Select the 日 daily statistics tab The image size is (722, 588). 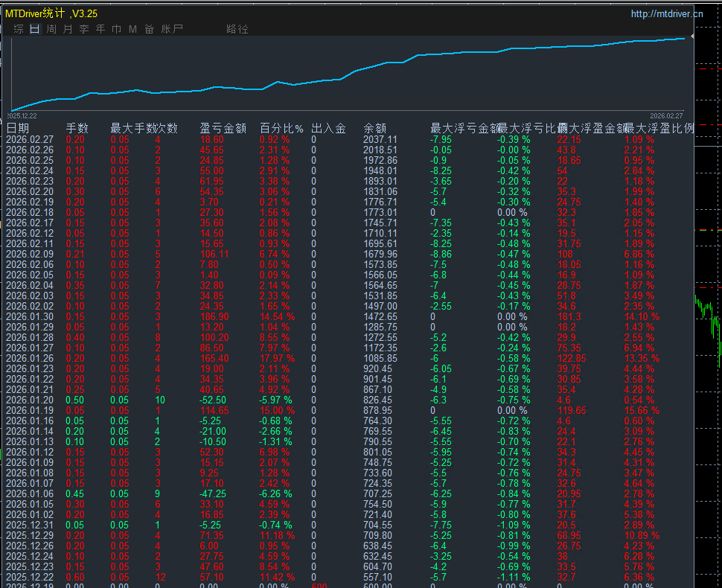35,29
